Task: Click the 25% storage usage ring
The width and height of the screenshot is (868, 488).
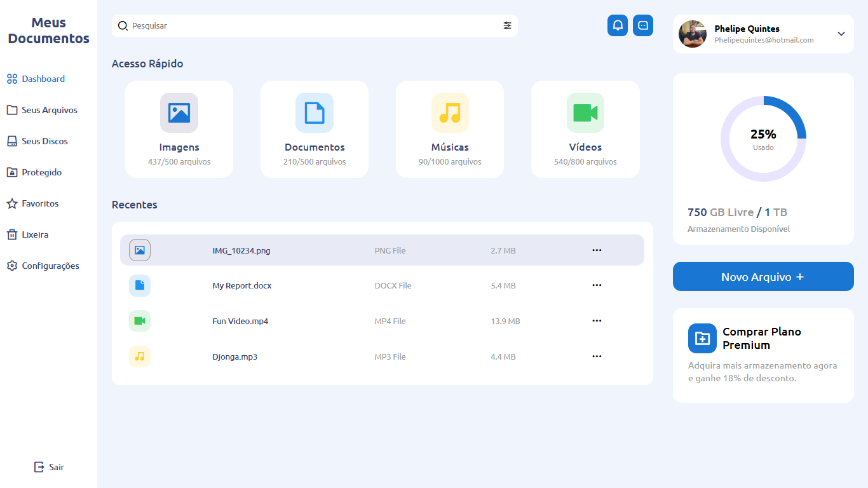Action: click(763, 139)
